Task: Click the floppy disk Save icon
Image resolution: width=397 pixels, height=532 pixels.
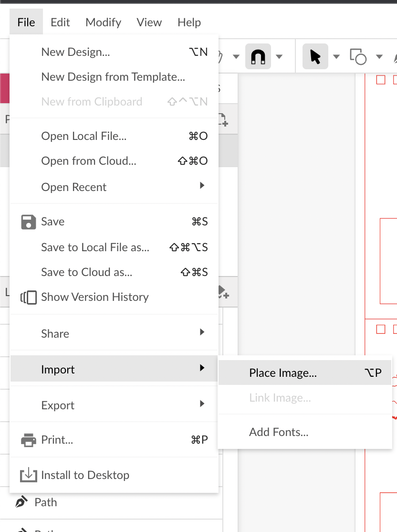Action: tap(29, 222)
